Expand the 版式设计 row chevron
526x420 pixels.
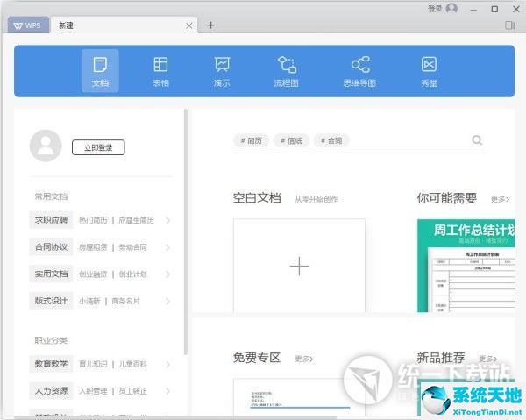click(x=168, y=301)
